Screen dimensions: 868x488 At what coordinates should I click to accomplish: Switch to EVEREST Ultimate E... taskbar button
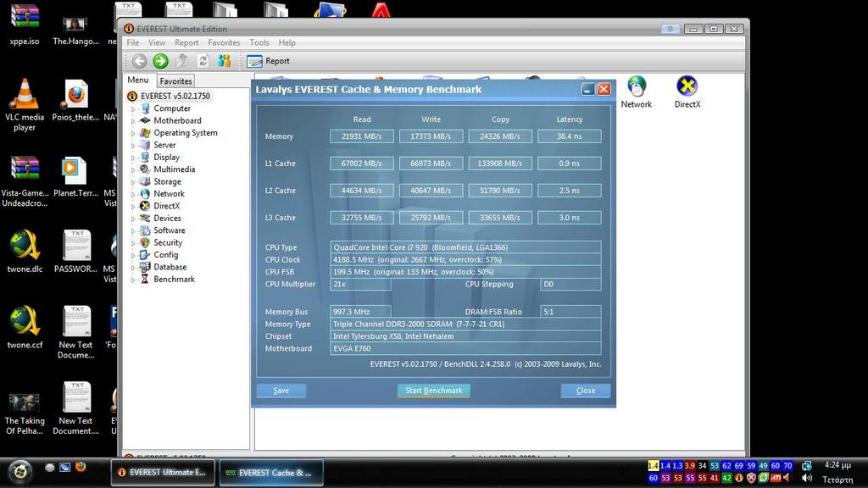(163, 473)
